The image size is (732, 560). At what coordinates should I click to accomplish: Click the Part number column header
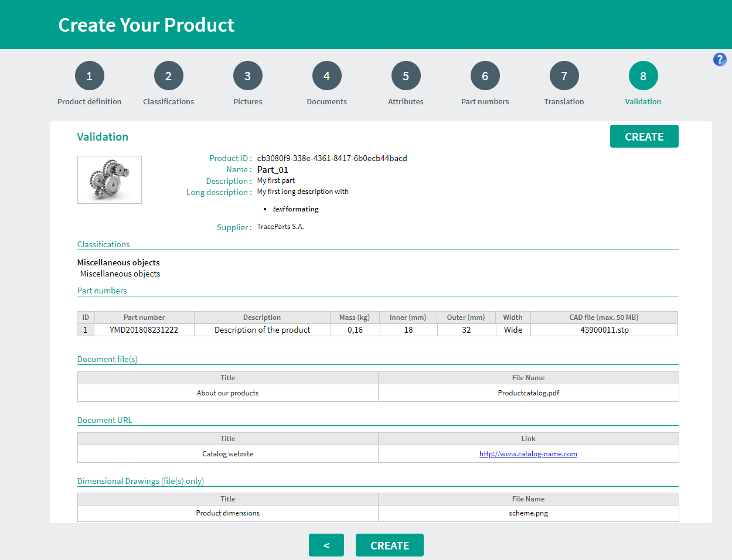coord(144,317)
